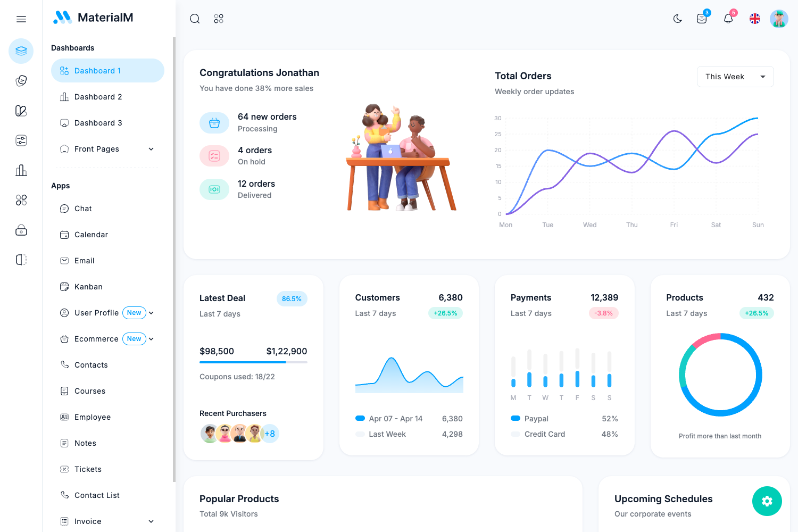Open notifications via the bell icon
Image resolution: width=798 pixels, height=532 pixels.
coord(728,18)
